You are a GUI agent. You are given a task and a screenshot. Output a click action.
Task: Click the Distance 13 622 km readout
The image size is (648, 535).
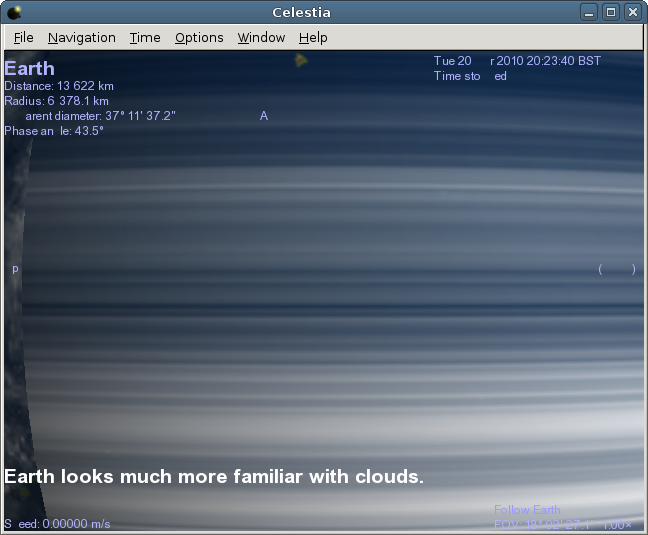59,86
